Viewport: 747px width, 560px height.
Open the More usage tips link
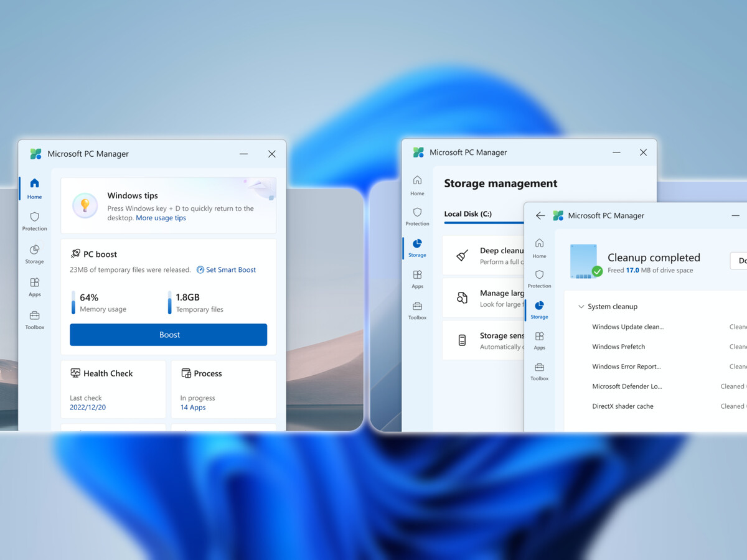161,218
